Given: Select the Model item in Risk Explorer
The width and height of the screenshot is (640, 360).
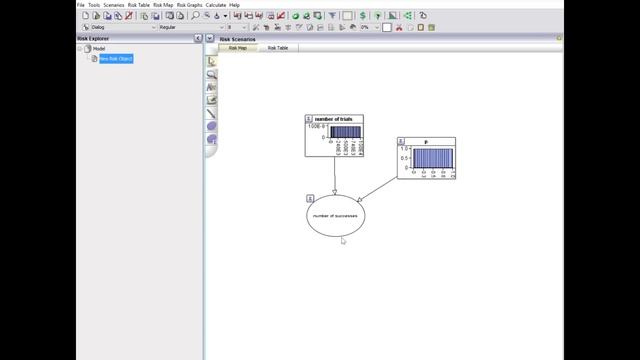Looking at the screenshot, I should [99, 49].
